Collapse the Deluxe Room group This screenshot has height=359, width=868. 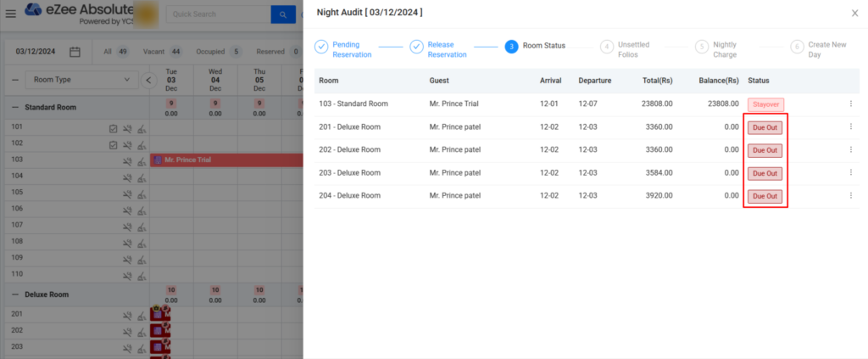[15, 294]
